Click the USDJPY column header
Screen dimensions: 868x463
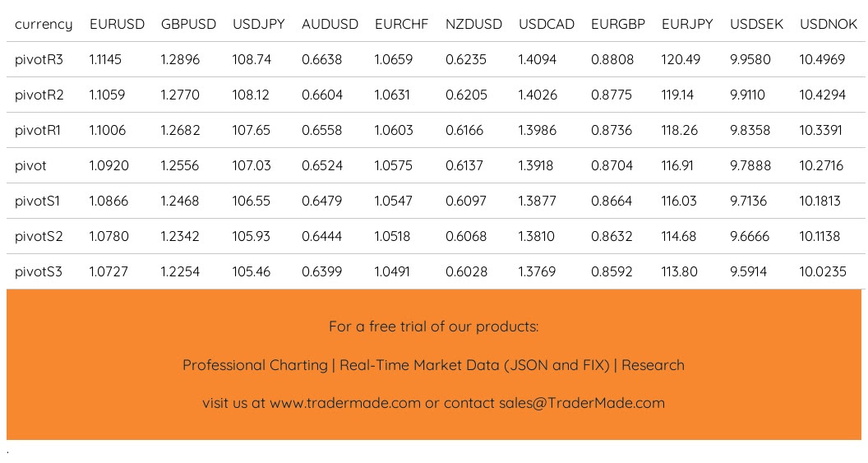(x=258, y=25)
